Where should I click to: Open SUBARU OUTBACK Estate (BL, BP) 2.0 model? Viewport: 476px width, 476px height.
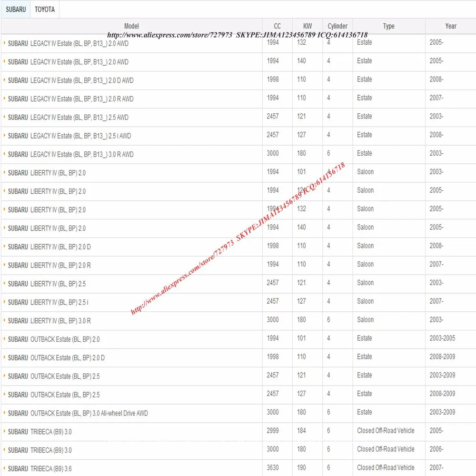54,339
